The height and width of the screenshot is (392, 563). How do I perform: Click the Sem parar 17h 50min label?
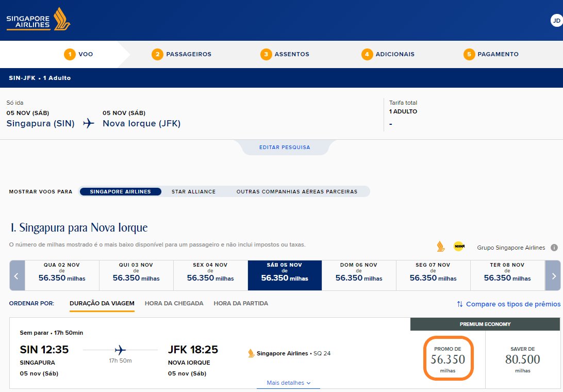pyautogui.click(x=52, y=333)
